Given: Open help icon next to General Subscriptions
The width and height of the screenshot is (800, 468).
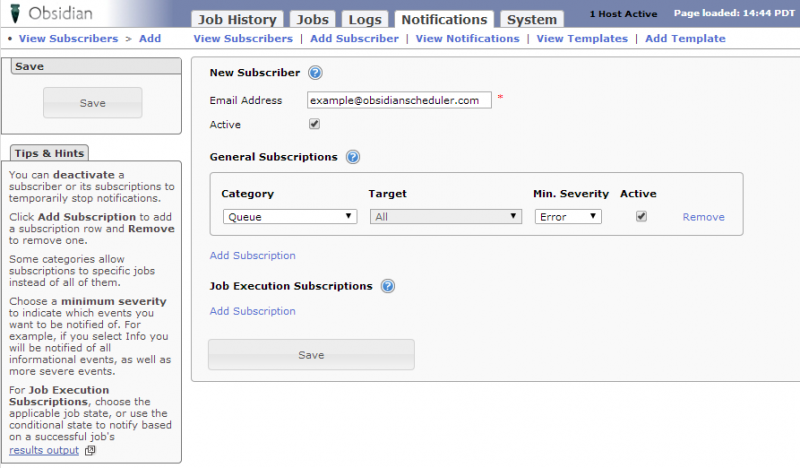Looking at the screenshot, I should click(x=352, y=157).
